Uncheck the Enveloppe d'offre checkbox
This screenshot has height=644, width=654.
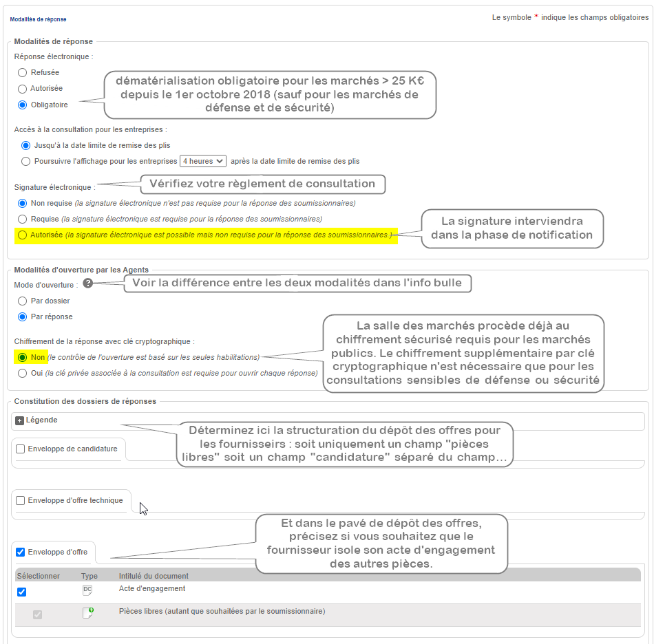[x=20, y=552]
